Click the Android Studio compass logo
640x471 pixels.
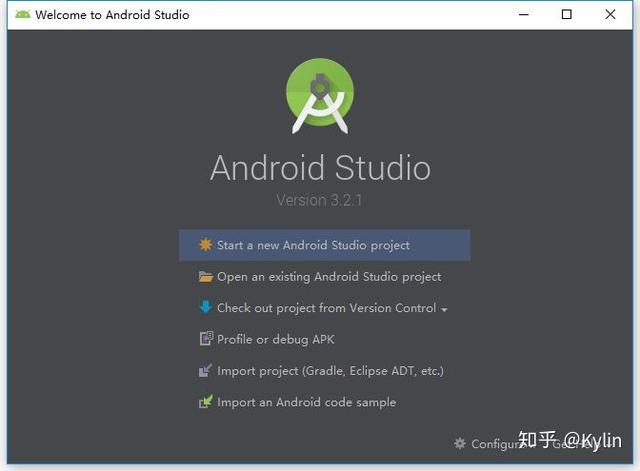(320, 96)
